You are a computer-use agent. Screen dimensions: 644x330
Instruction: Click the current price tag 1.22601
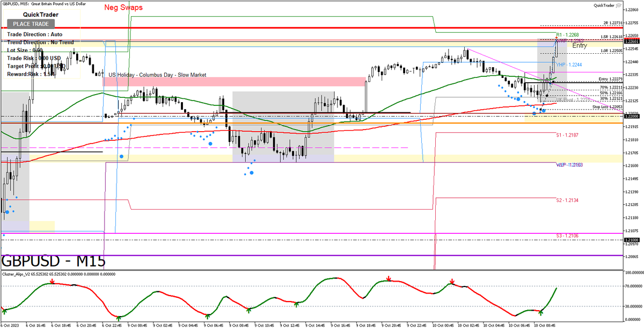tap(632, 41)
